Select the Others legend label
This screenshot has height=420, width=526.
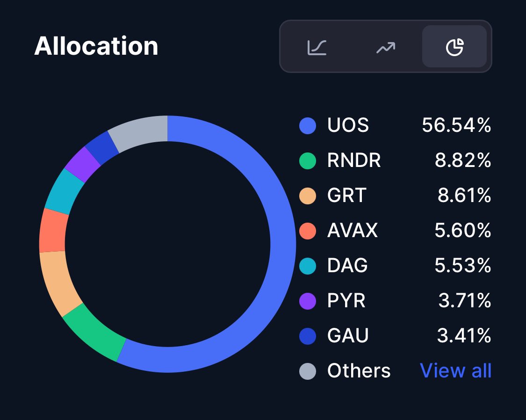click(x=359, y=371)
